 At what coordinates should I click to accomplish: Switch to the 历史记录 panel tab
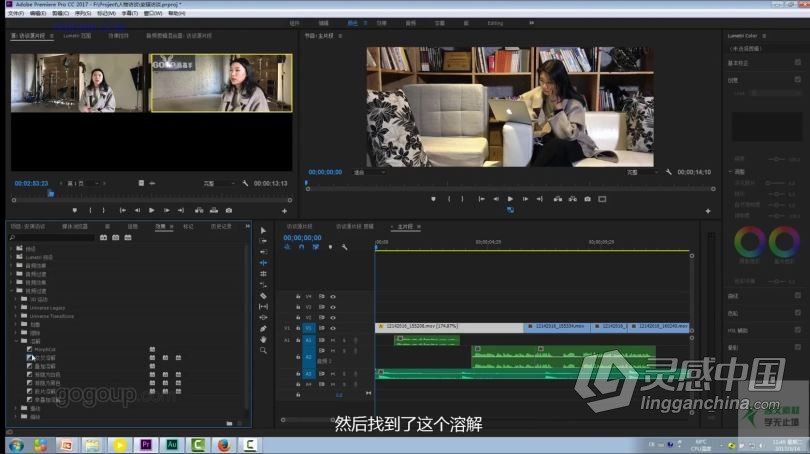(221, 226)
